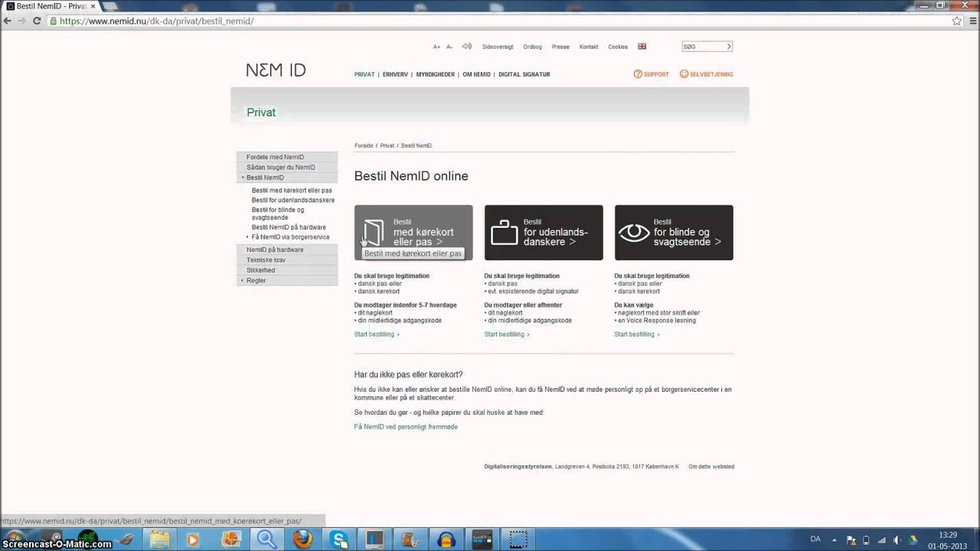
Task: Open sidebar Bestil med kørekort eller pas
Action: 292,191
